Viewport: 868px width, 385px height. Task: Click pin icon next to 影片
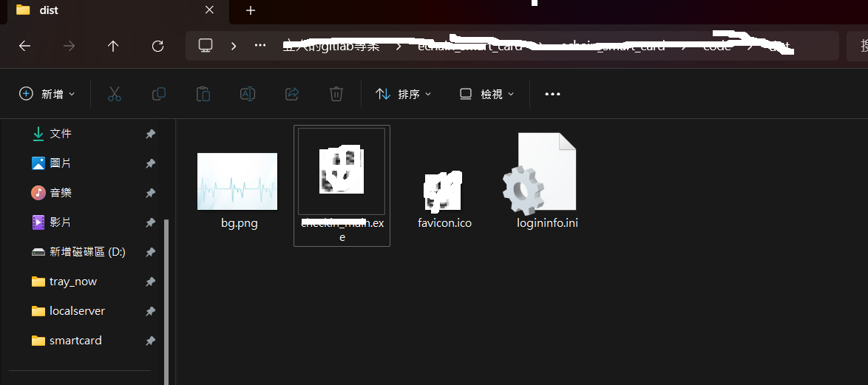pos(150,222)
